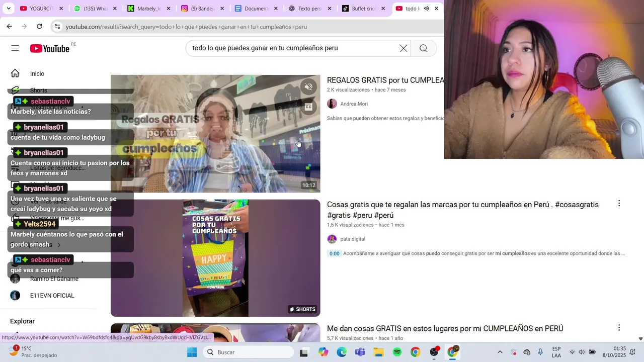Close the Buffet criollo TikTok tab
The image size is (644, 362).
[x=383, y=9]
